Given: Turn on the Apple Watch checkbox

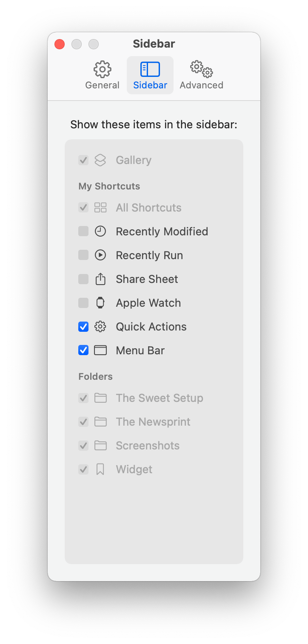Looking at the screenshot, I should 83,303.
